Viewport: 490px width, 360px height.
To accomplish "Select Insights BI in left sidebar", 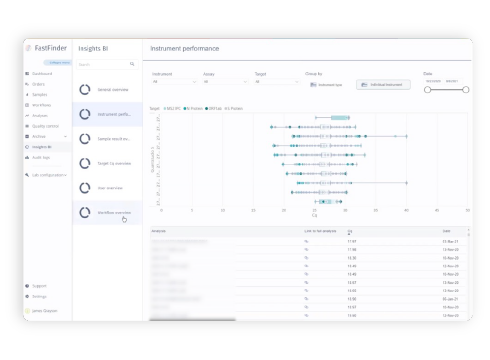I will (42, 147).
